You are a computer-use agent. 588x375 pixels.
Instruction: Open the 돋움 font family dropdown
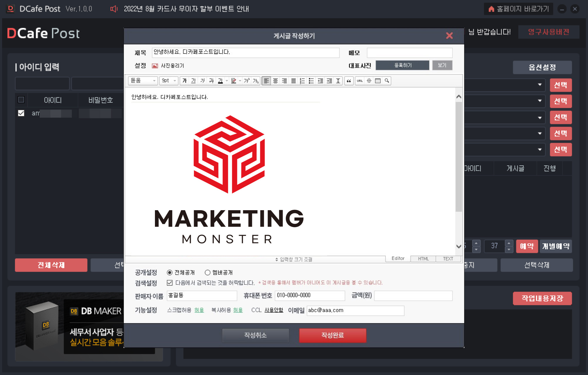(143, 81)
